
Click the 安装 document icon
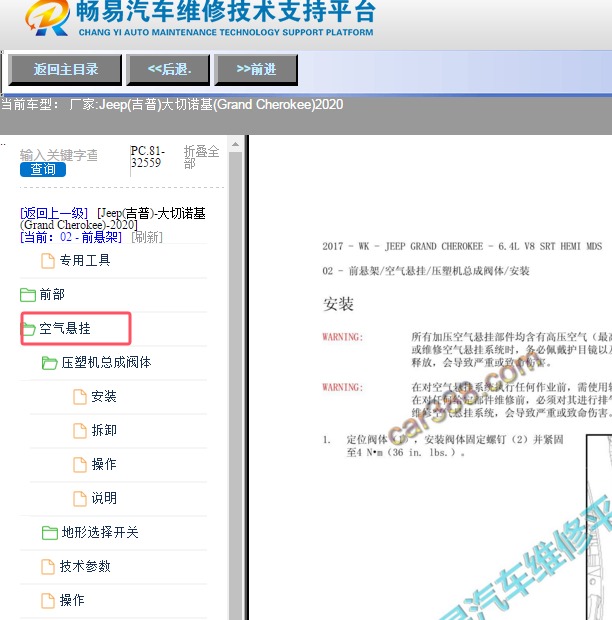(80, 397)
